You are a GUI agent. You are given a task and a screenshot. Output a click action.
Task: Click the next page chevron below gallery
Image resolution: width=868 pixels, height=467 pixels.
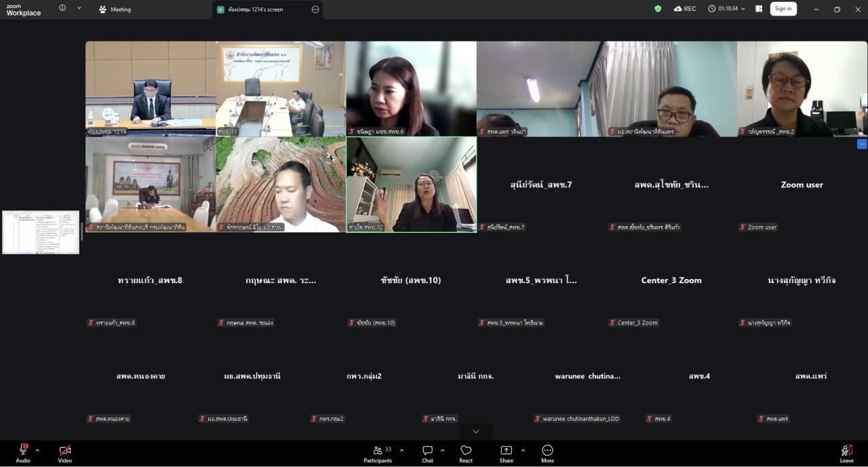[476, 432]
